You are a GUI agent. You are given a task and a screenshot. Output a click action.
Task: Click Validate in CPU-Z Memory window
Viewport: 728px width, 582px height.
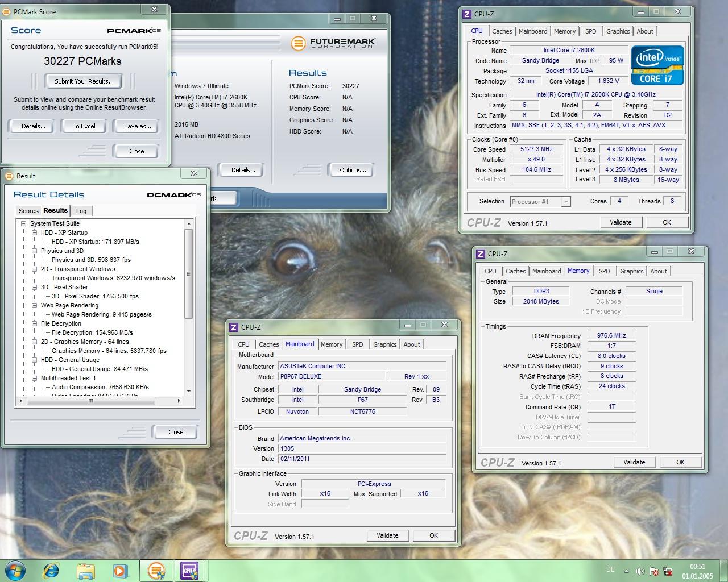pos(634,462)
